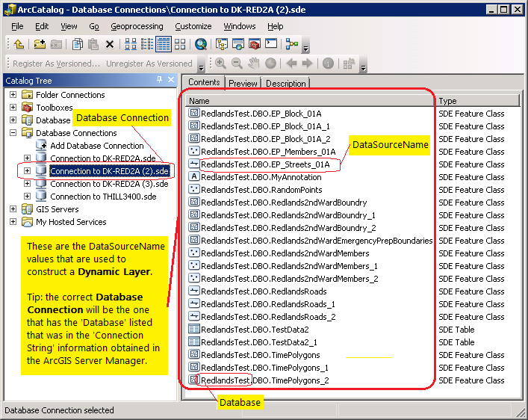Expand the Toolboxes node

pyautogui.click(x=13, y=107)
